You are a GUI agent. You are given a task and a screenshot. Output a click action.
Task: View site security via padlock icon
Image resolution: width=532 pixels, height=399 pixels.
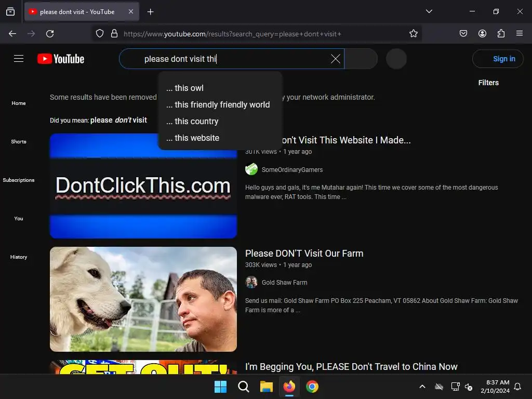pos(114,34)
